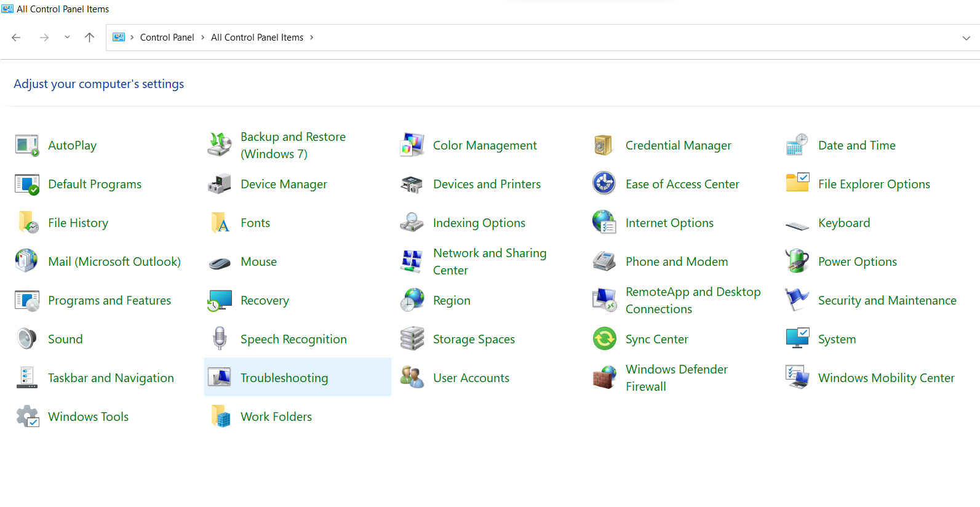
Task: Open the Sound speaker icon
Action: (27, 339)
